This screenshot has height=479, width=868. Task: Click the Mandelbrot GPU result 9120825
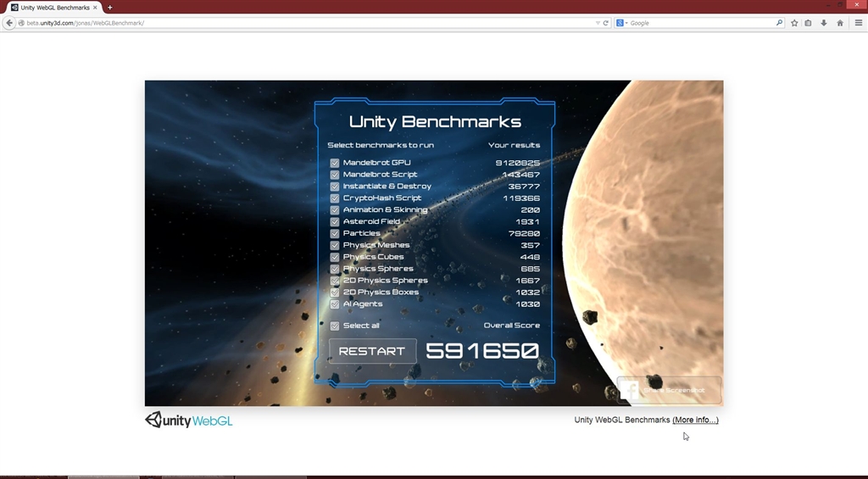(x=518, y=163)
